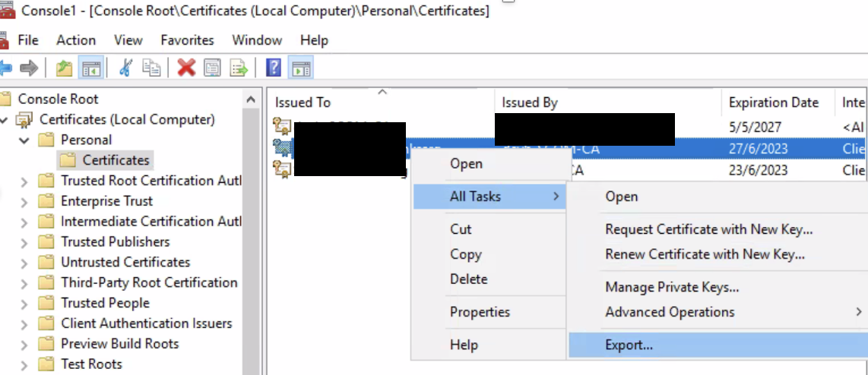The width and height of the screenshot is (868, 375).
Task: Click the Copy toolbar icon
Action: 152,68
